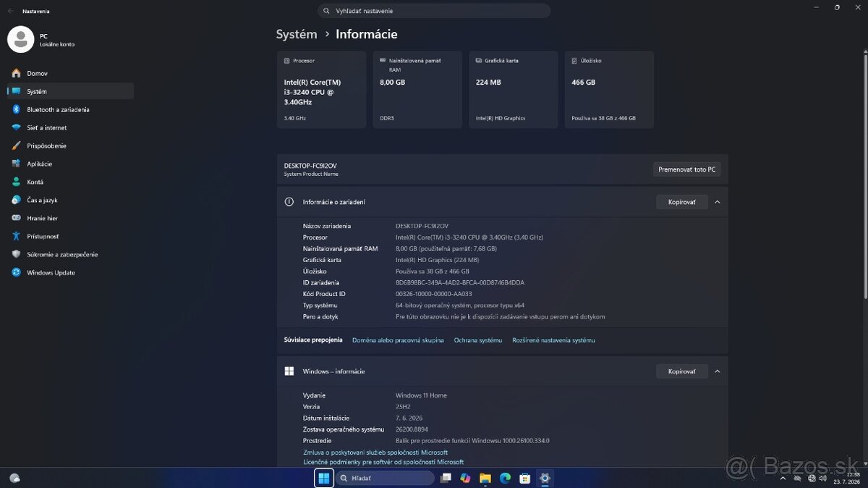
Task: Launch Microsoft Edge from the taskbar
Action: (x=505, y=478)
